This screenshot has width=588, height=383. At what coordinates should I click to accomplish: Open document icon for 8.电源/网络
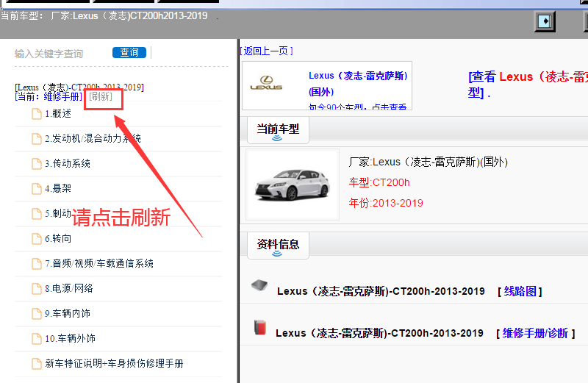37,288
